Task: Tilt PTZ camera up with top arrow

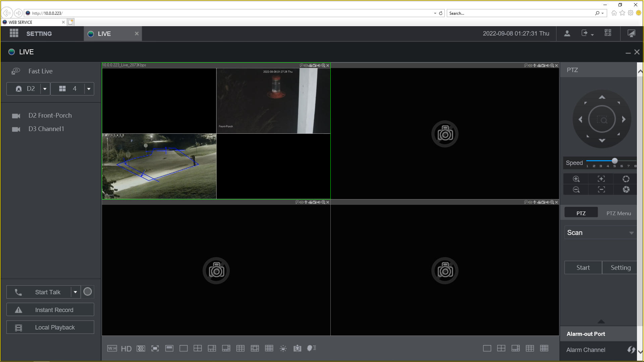Action: (602, 97)
